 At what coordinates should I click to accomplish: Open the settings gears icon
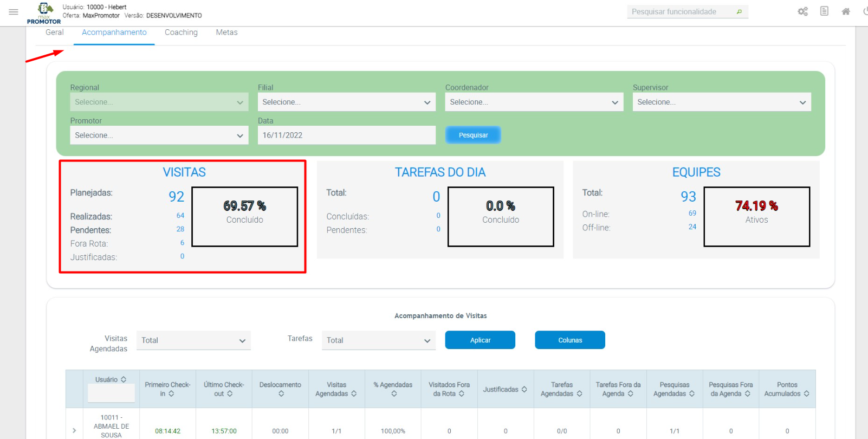click(802, 11)
